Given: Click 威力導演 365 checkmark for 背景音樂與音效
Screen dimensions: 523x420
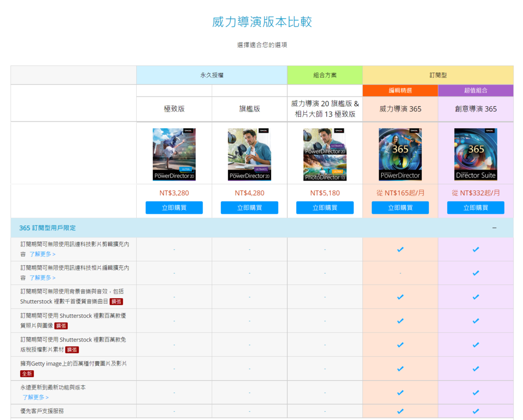Looking at the screenshot, I should pyautogui.click(x=400, y=297).
